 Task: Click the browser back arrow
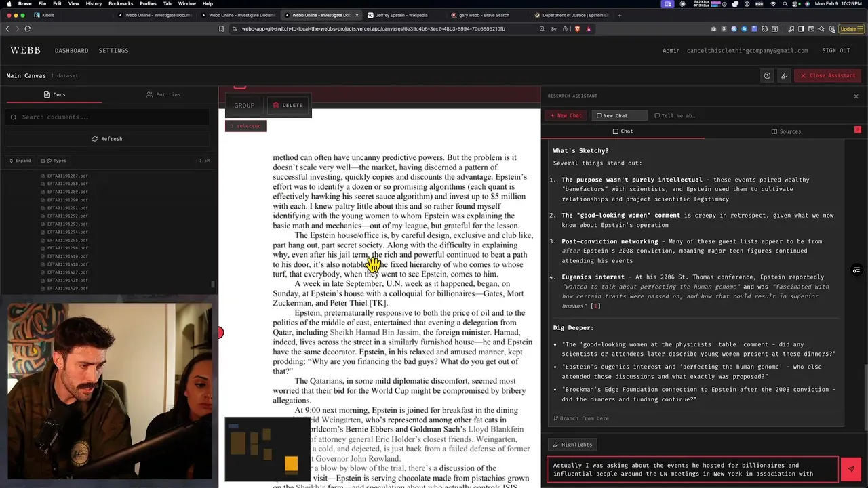7,28
